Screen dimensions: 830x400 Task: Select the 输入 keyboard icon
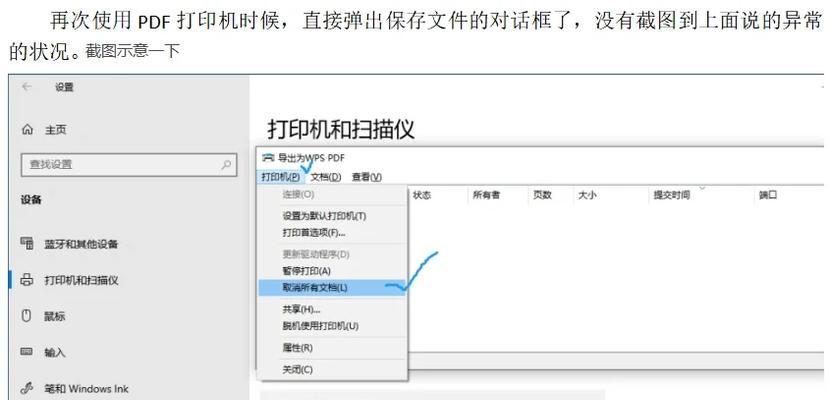[x=26, y=352]
